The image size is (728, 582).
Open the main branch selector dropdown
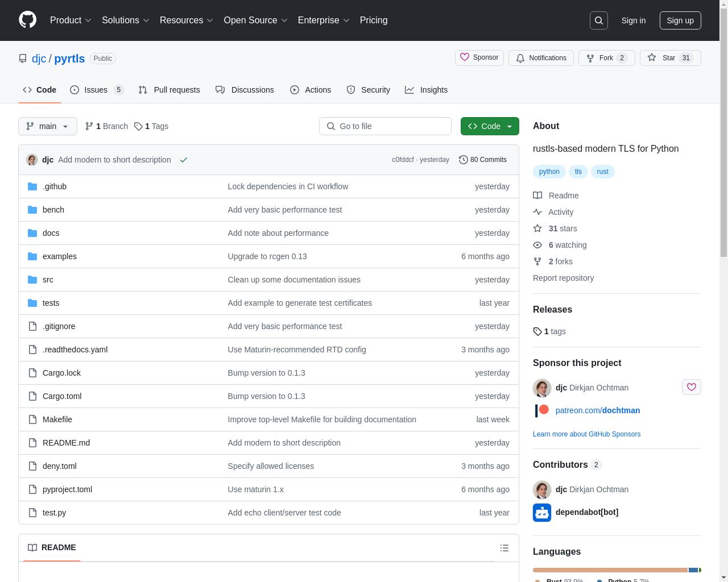click(48, 126)
